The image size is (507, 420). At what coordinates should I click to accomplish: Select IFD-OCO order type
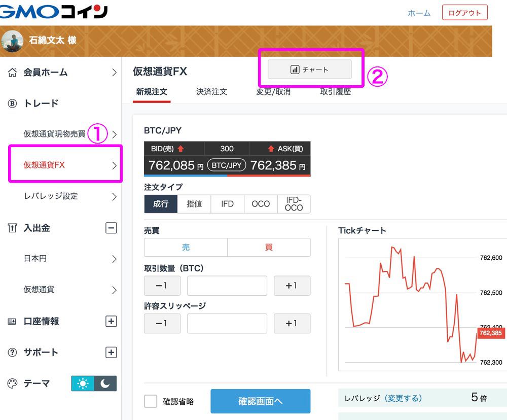[294, 204]
